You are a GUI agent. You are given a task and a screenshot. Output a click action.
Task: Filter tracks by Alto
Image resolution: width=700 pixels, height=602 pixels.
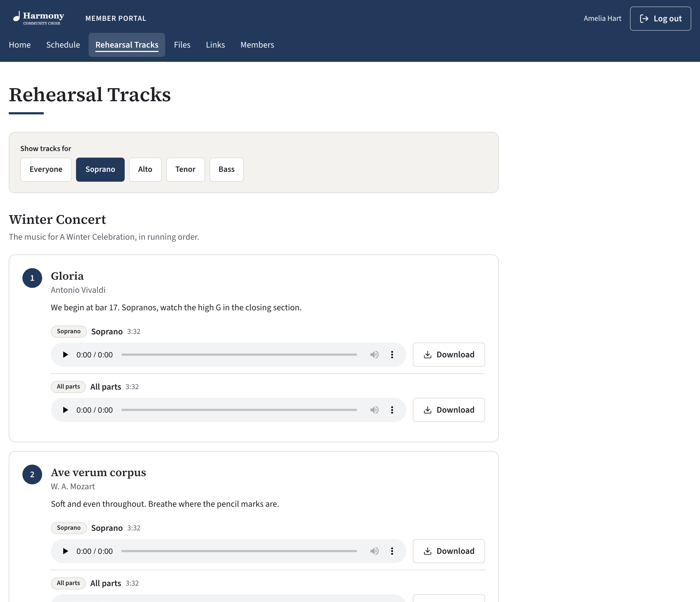(145, 169)
